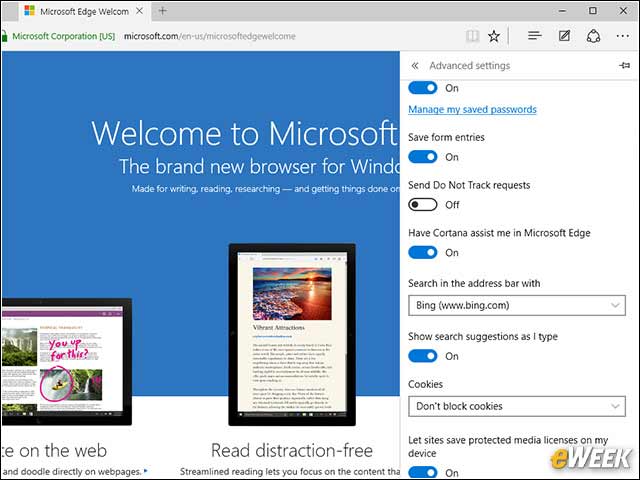Click Search in the address bar with label

click(x=474, y=283)
